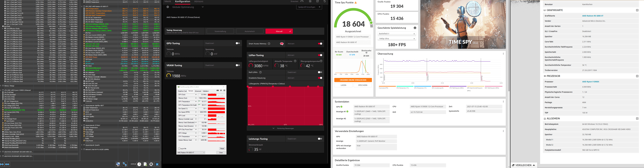Image resolution: width=644 pixels, height=168 pixels.
Task: Click the Radeon Stresstest gauge icon
Action: [x=302, y=1]
